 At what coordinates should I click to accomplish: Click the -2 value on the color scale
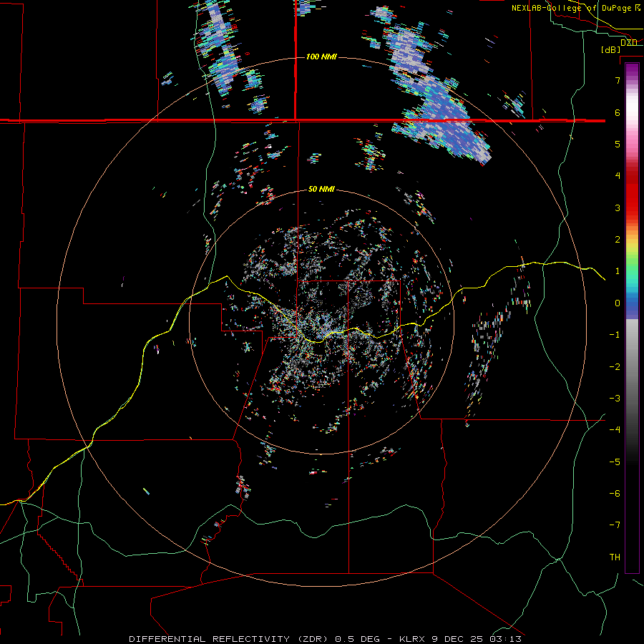(x=615, y=367)
